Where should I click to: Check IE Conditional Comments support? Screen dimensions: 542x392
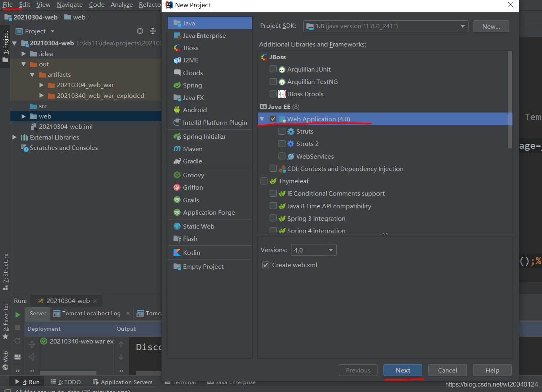click(x=273, y=193)
